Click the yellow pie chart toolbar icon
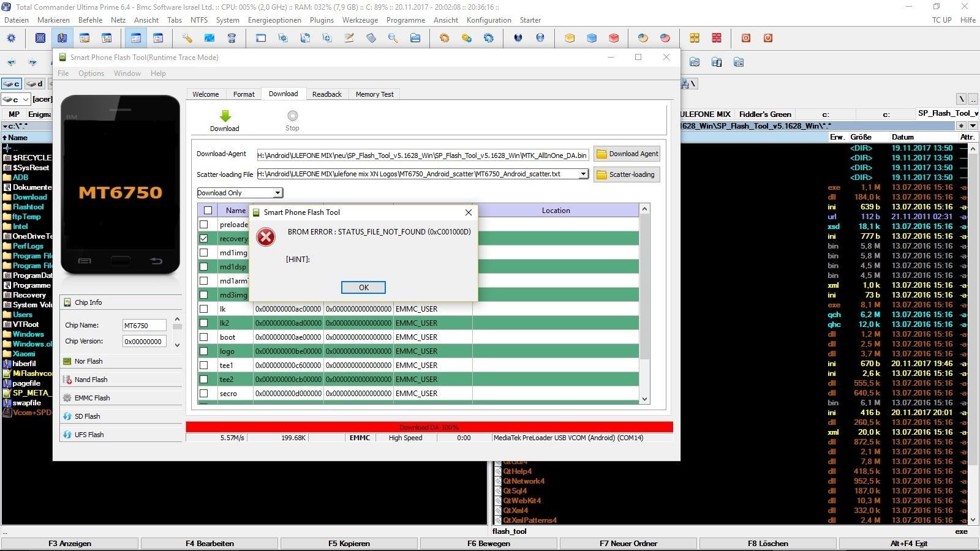 pos(643,38)
